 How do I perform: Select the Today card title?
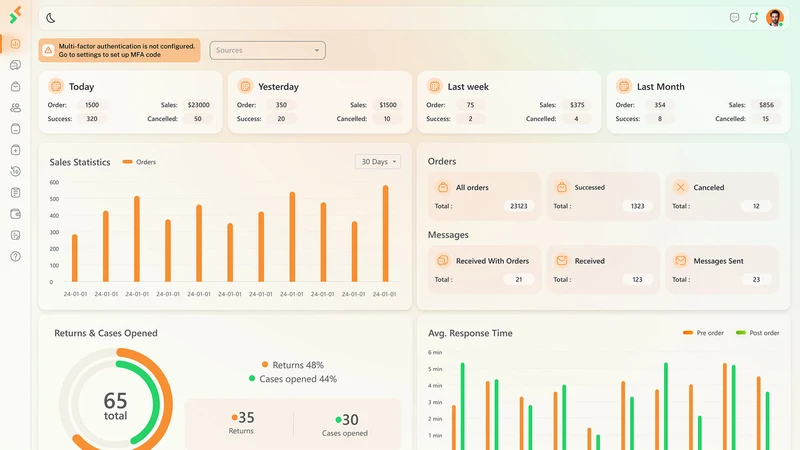pyautogui.click(x=82, y=87)
